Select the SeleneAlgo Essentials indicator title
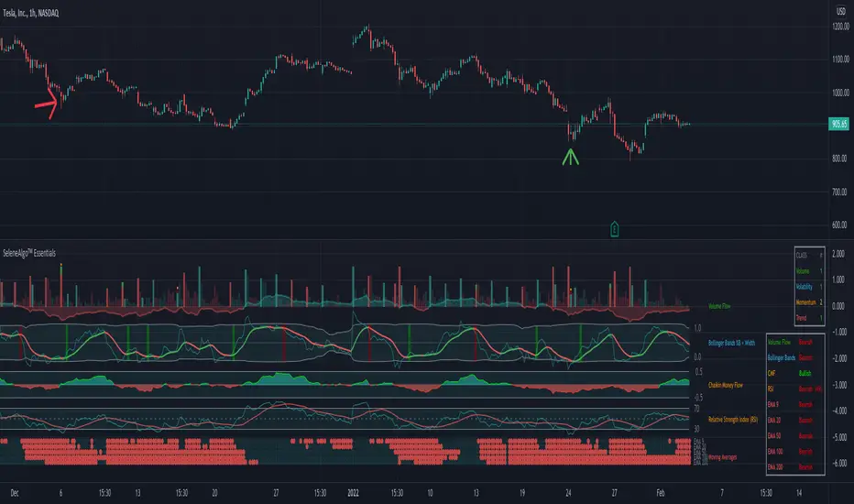The height and width of the screenshot is (504, 854). click(x=29, y=253)
